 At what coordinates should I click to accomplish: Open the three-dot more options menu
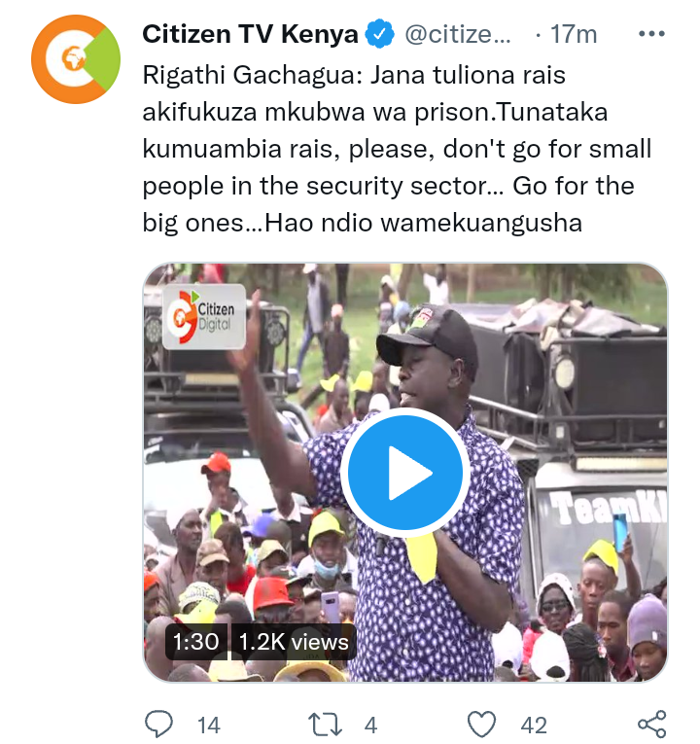(x=651, y=34)
